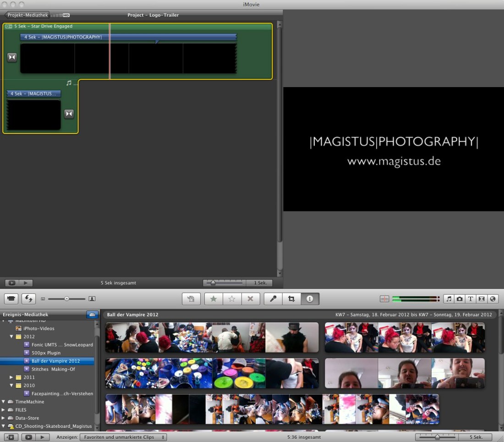
Task: Swap events and projects panes
Action: tap(28, 299)
